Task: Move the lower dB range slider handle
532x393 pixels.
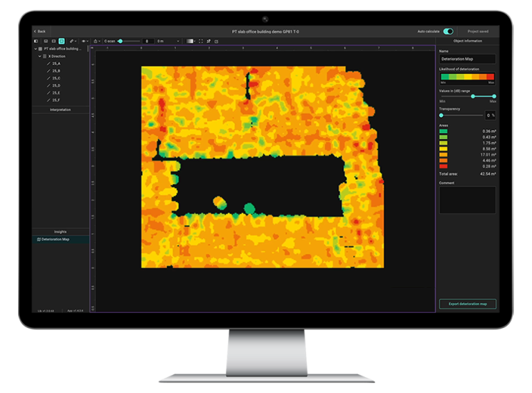Action: 473,96
